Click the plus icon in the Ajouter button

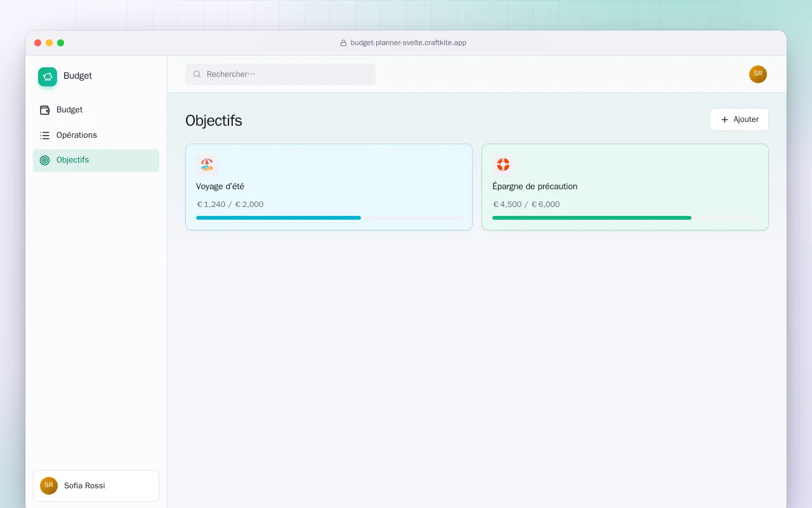[x=724, y=119]
